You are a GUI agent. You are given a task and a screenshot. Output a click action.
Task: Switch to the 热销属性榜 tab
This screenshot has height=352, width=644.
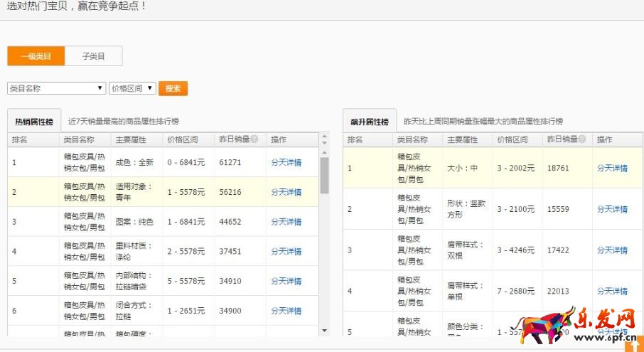click(34, 122)
